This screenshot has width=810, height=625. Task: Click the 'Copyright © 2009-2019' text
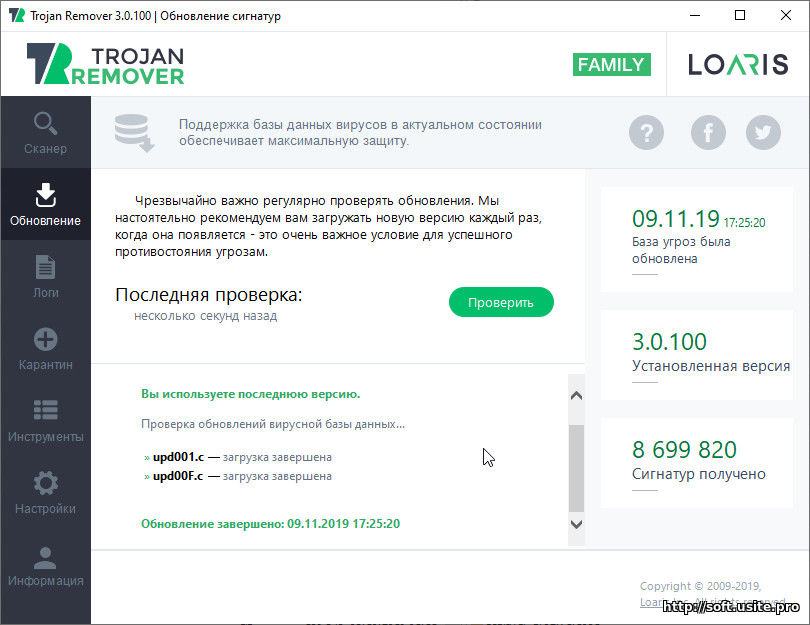point(700,586)
